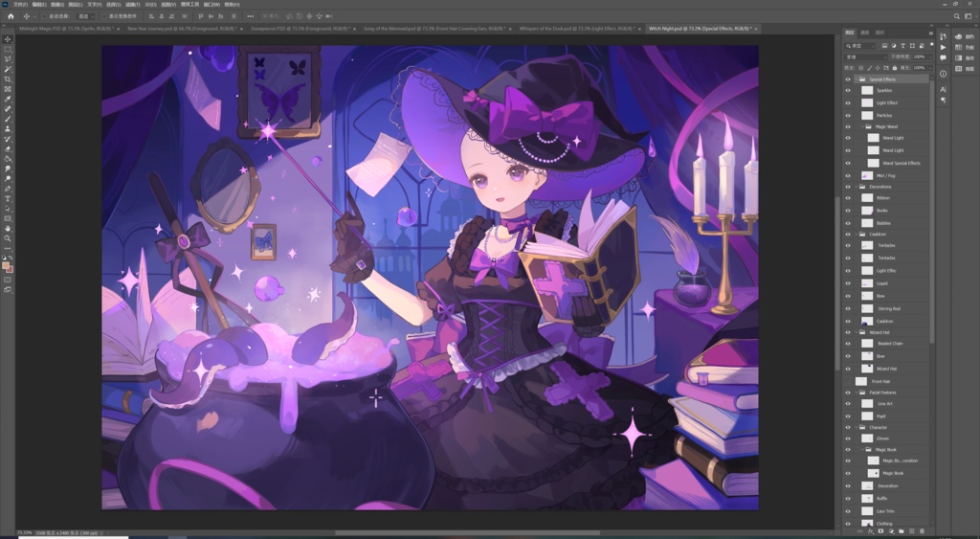
Task: Toggle the auto-select checkbox in options bar
Action: pos(44,16)
